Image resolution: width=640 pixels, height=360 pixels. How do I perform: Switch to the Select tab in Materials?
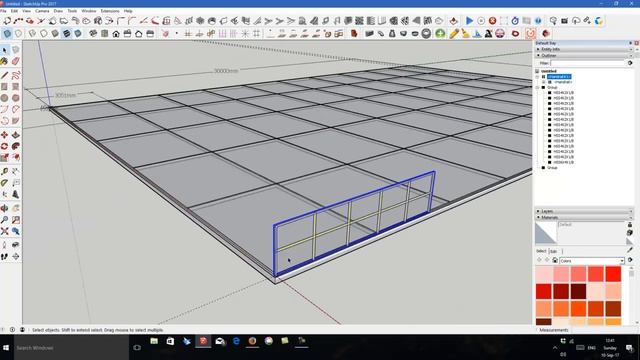click(x=541, y=251)
